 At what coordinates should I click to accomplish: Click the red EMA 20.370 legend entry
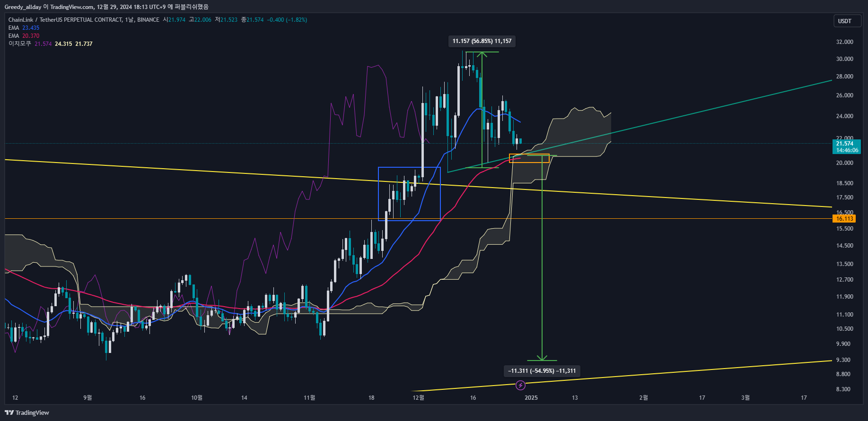pyautogui.click(x=24, y=36)
